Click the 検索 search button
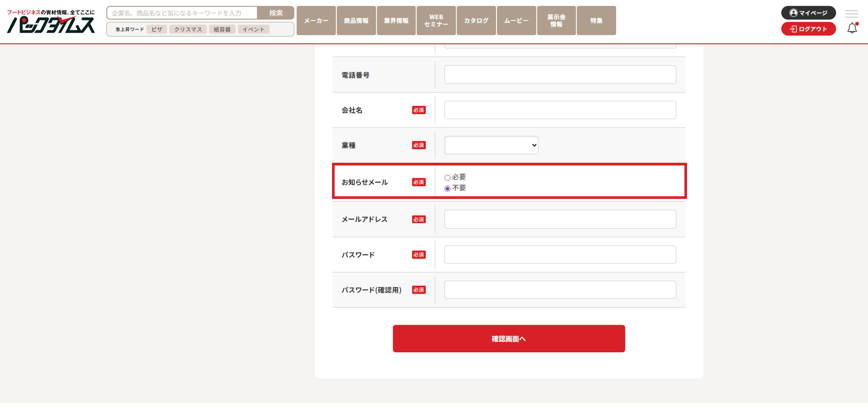 pos(276,13)
